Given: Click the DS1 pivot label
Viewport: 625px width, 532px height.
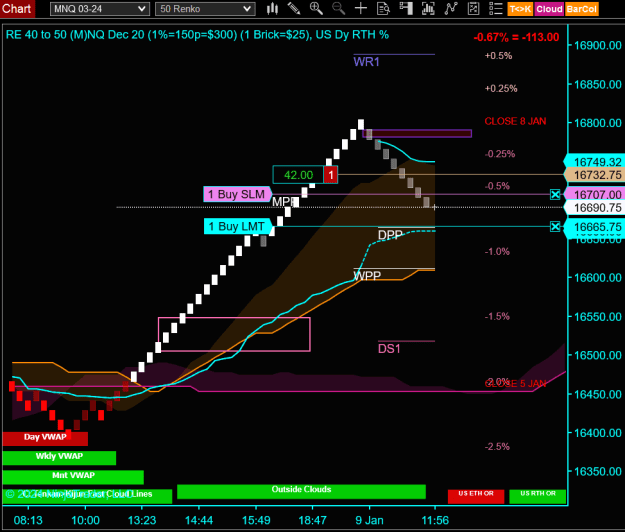Looking at the screenshot, I should (389, 349).
